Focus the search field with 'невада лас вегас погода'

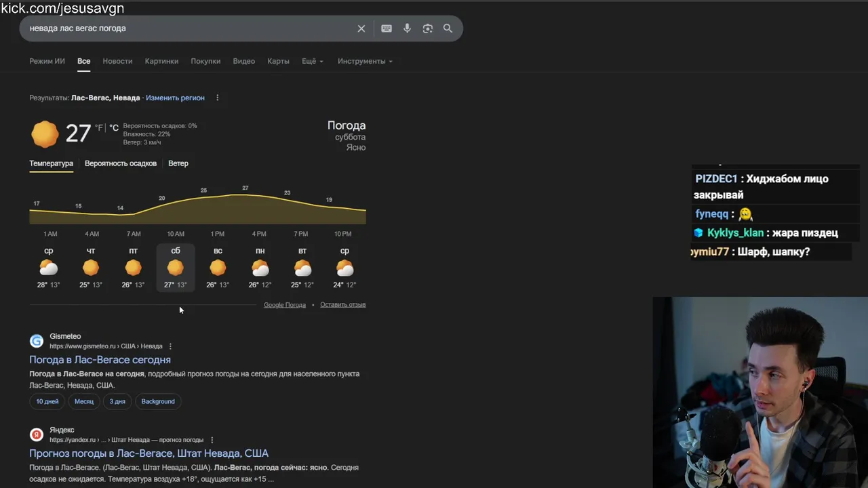(x=190, y=28)
